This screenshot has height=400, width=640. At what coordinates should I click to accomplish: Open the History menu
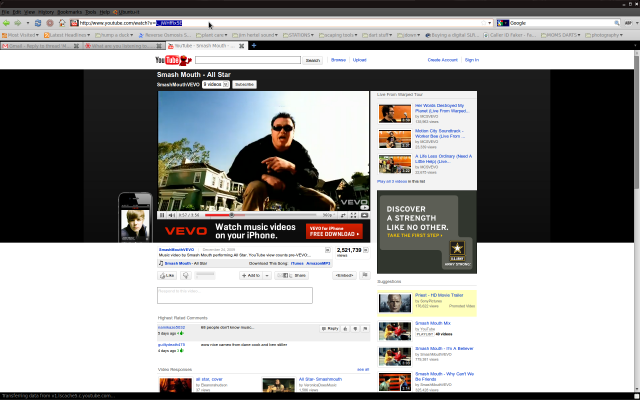pos(46,12)
